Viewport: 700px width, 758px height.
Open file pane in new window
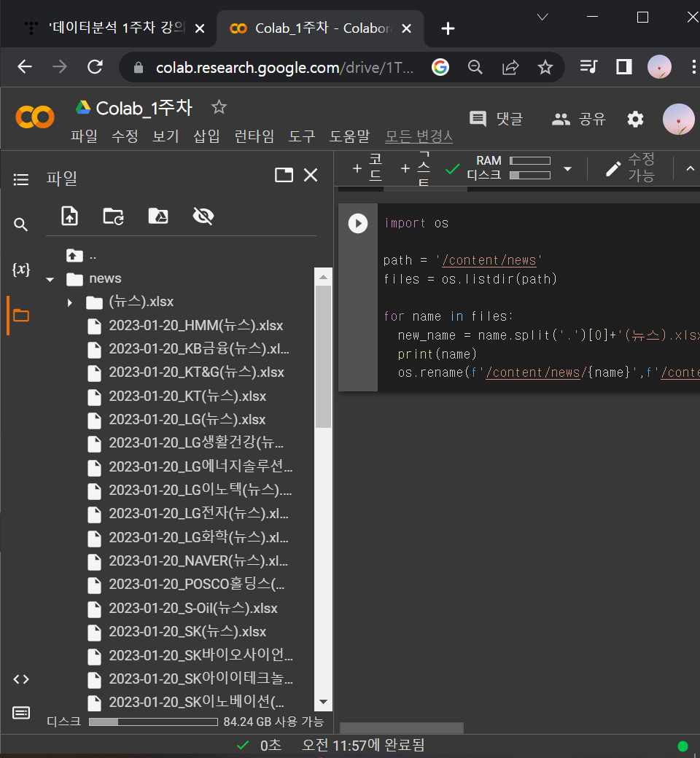pyautogui.click(x=284, y=174)
